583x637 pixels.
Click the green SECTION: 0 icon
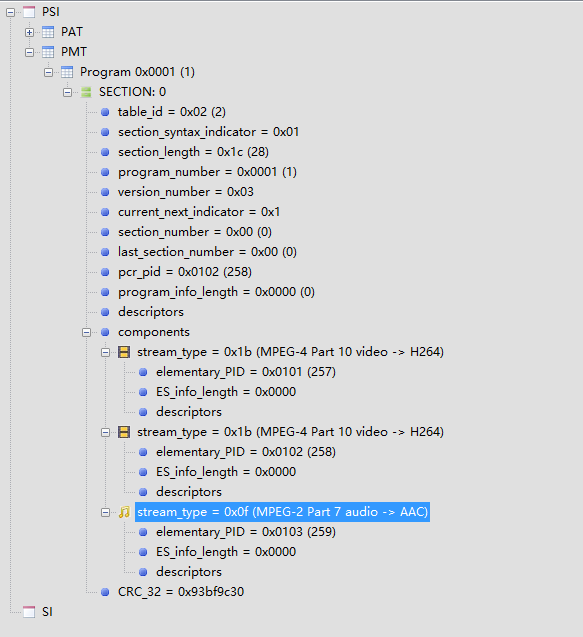pyautogui.click(x=86, y=92)
